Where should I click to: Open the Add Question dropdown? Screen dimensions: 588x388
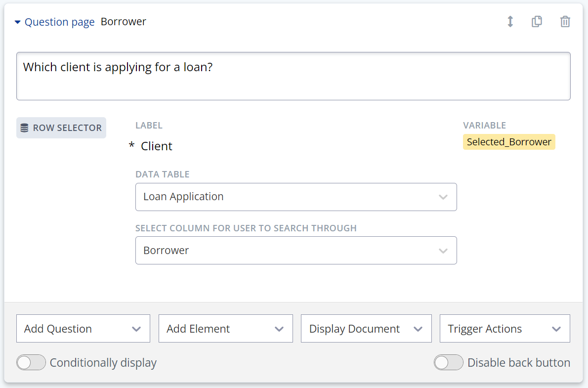[x=83, y=328]
